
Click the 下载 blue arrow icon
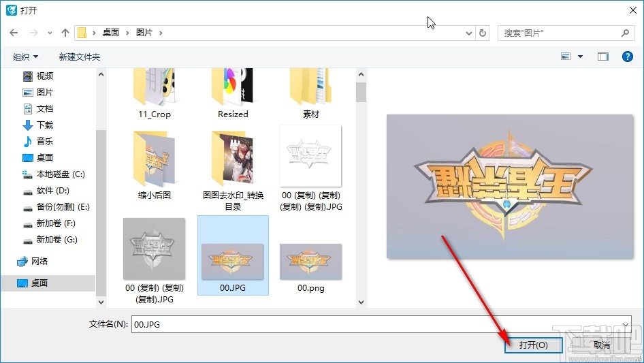(27, 125)
